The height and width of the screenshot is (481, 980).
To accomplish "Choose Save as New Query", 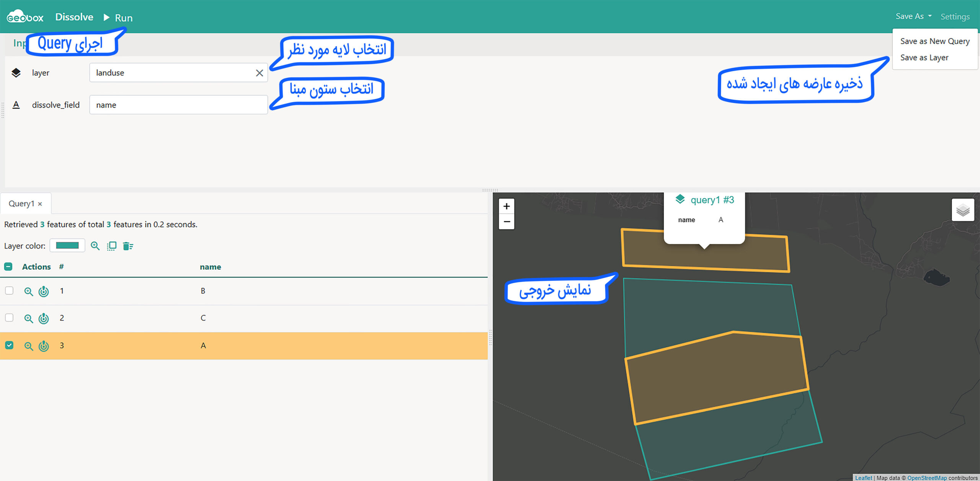I will 934,41.
